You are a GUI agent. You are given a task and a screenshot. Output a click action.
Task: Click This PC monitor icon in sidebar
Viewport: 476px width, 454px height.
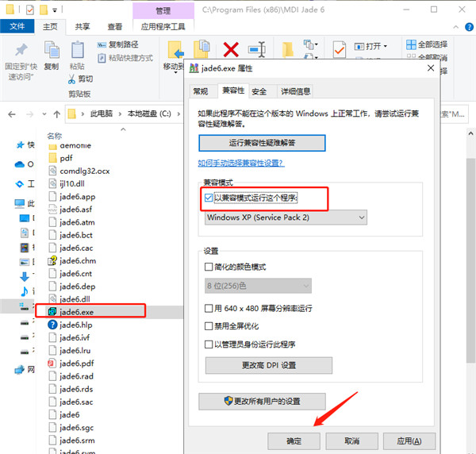coord(20,203)
